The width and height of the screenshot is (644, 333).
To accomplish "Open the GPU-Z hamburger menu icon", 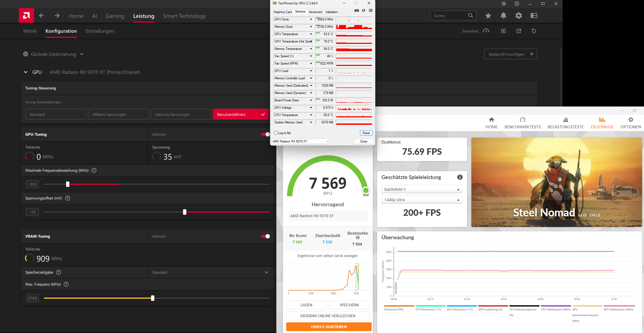I will [371, 11].
